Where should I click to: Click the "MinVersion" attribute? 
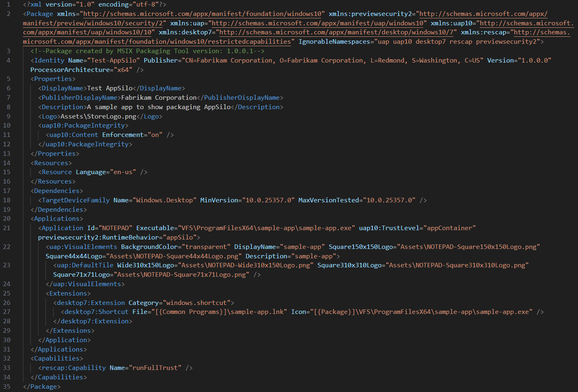point(219,200)
